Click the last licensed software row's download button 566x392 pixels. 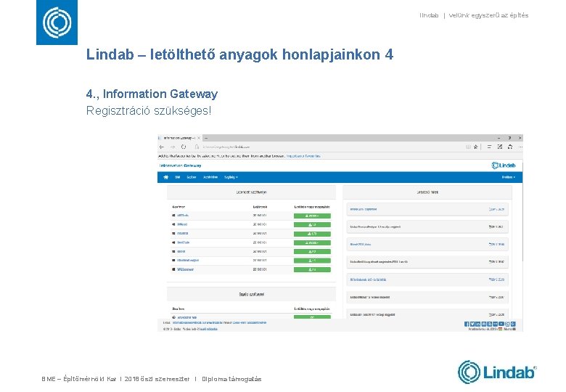point(312,269)
